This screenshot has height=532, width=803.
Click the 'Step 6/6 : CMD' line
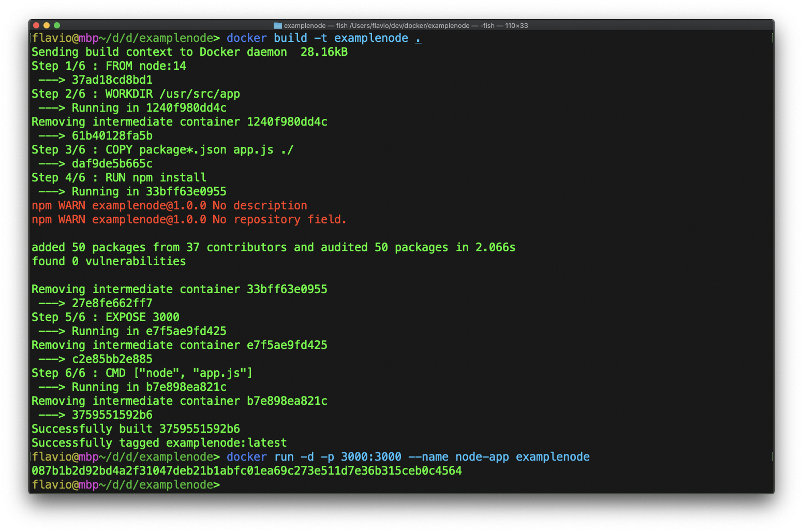click(x=142, y=373)
